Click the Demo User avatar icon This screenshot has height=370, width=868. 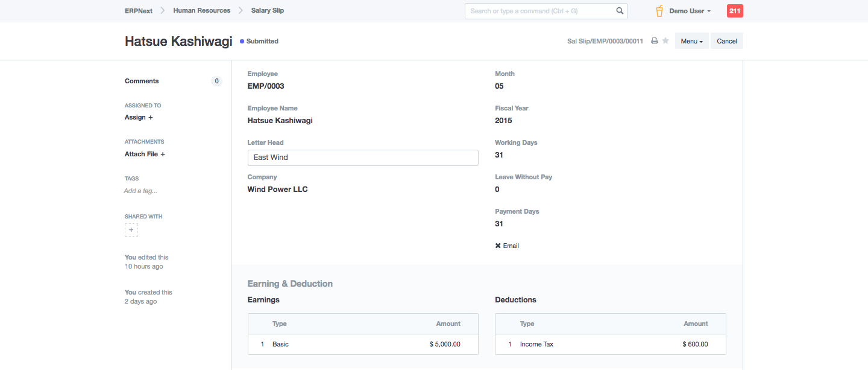tap(659, 11)
